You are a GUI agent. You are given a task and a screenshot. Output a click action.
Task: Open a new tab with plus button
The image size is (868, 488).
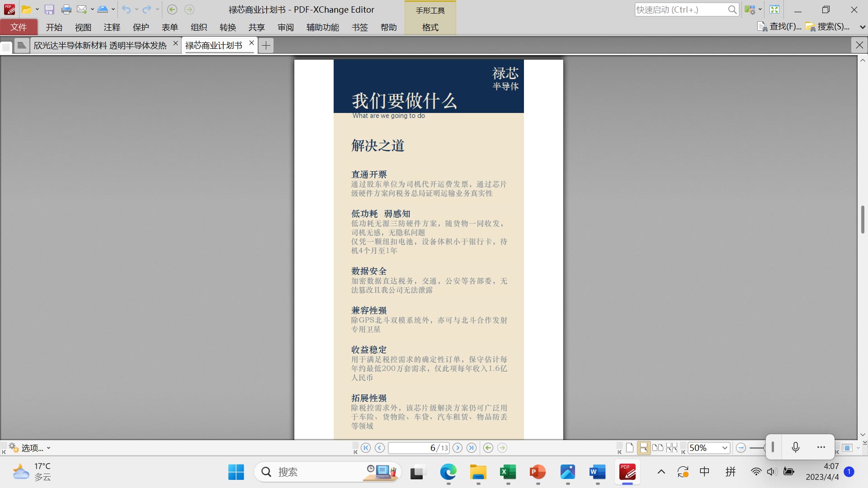(266, 45)
